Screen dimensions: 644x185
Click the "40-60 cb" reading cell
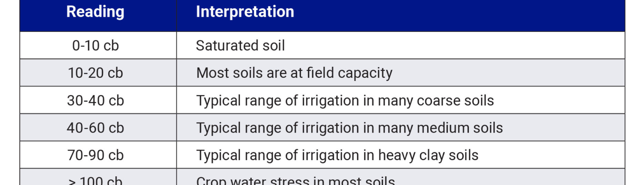pyautogui.click(x=95, y=128)
